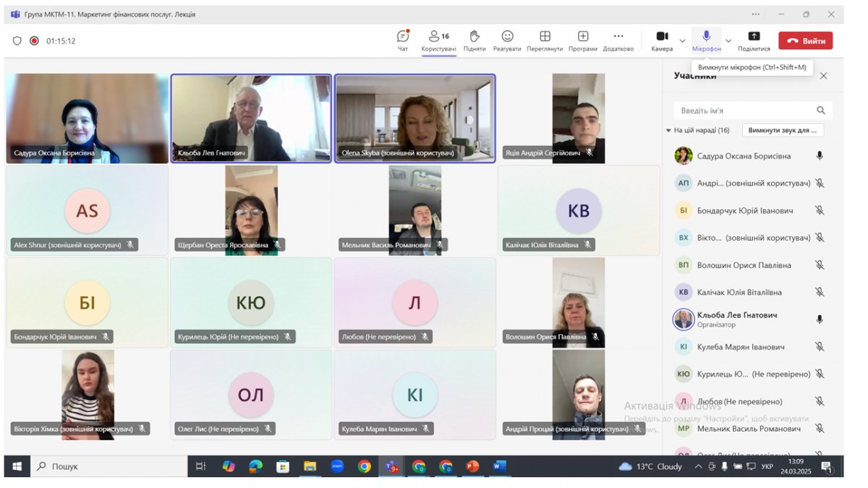This screenshot has width=868, height=488.
Task: Open the View (Переглянути) layout icon
Action: pyautogui.click(x=545, y=37)
